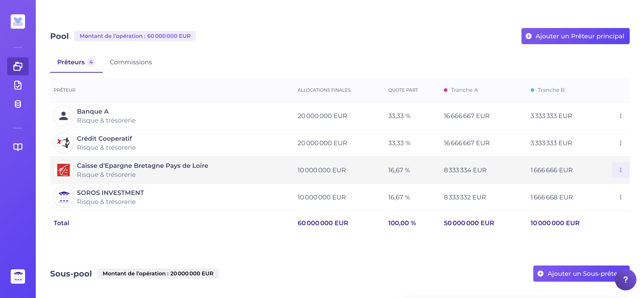This screenshot has height=298, width=644.
Task: Click the bank icon at sidebar bottom
Action: (18, 276)
